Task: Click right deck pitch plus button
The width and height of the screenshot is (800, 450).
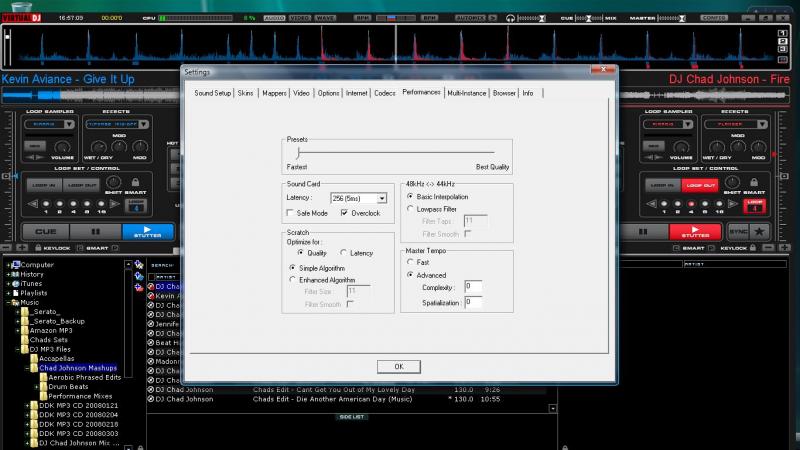Action: (x=785, y=248)
